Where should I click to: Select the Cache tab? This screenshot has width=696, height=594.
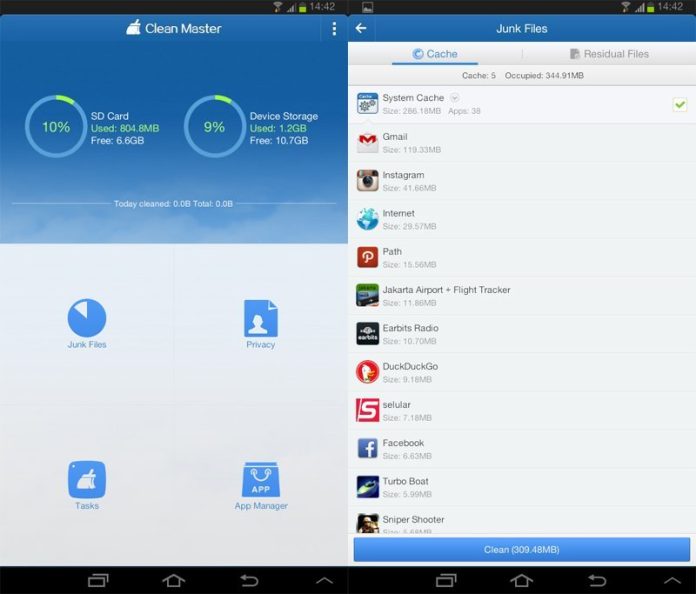(x=435, y=54)
